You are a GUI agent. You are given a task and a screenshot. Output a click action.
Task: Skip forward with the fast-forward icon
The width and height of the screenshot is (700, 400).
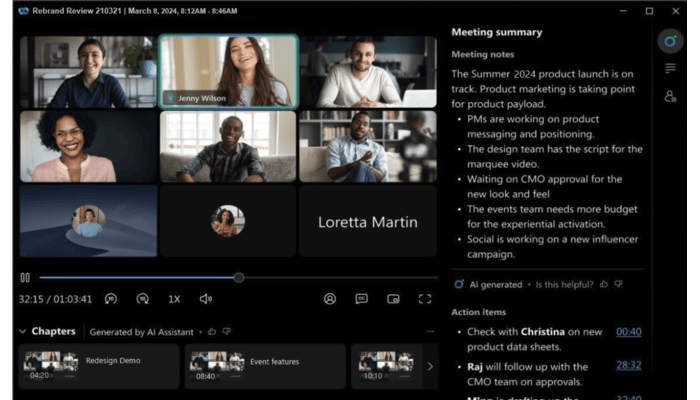(142, 299)
